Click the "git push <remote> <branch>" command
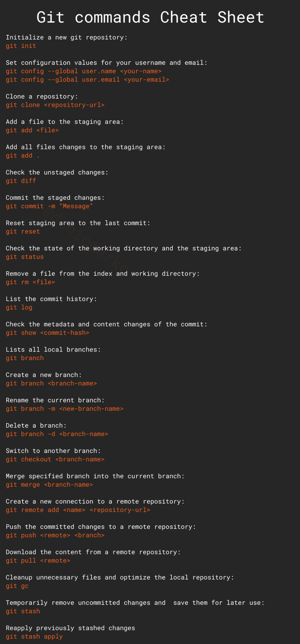The width and height of the screenshot is (300, 644). point(55,535)
